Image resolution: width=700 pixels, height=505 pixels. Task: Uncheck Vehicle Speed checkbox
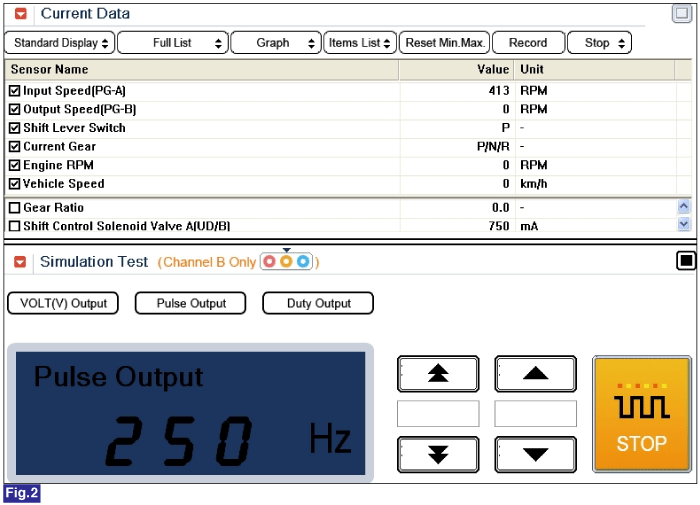[x=15, y=184]
